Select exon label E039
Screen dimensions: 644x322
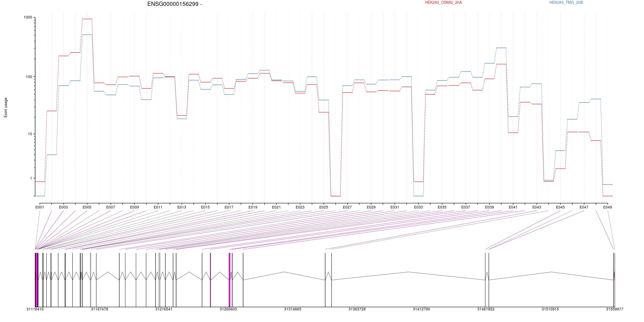coord(489,207)
